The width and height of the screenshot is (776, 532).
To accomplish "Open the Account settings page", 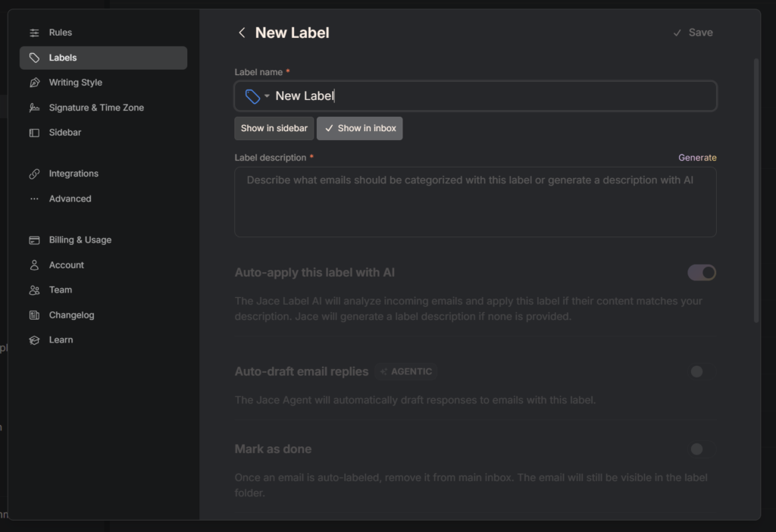I will point(67,265).
